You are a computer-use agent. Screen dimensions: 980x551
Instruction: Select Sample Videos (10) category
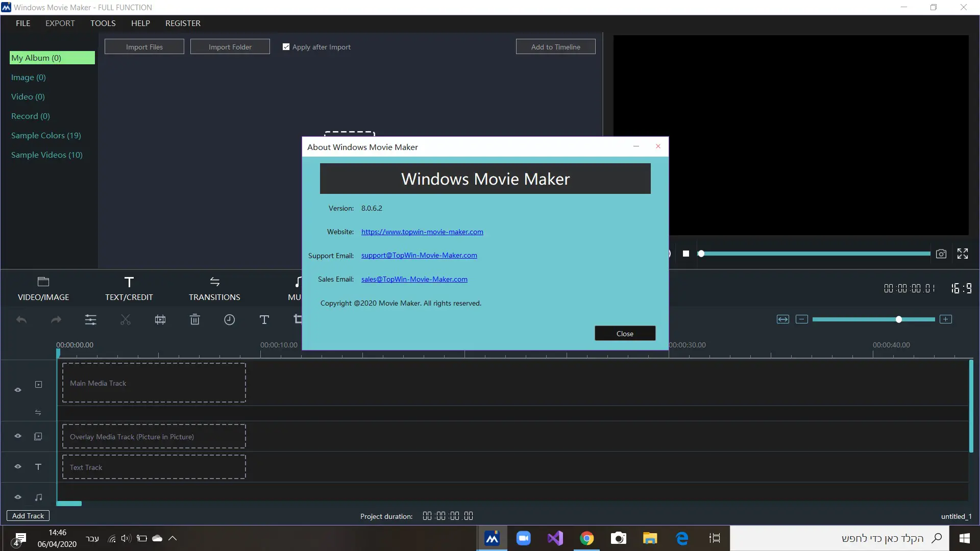tap(46, 155)
